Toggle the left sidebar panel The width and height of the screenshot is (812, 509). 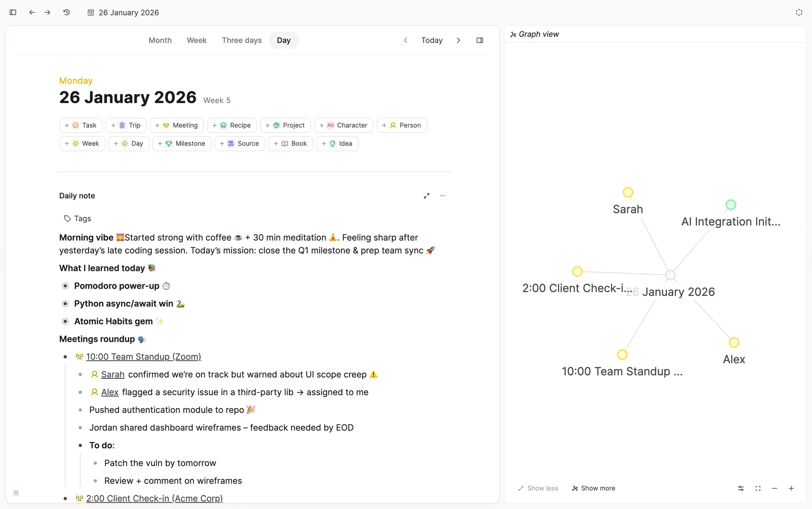13,12
